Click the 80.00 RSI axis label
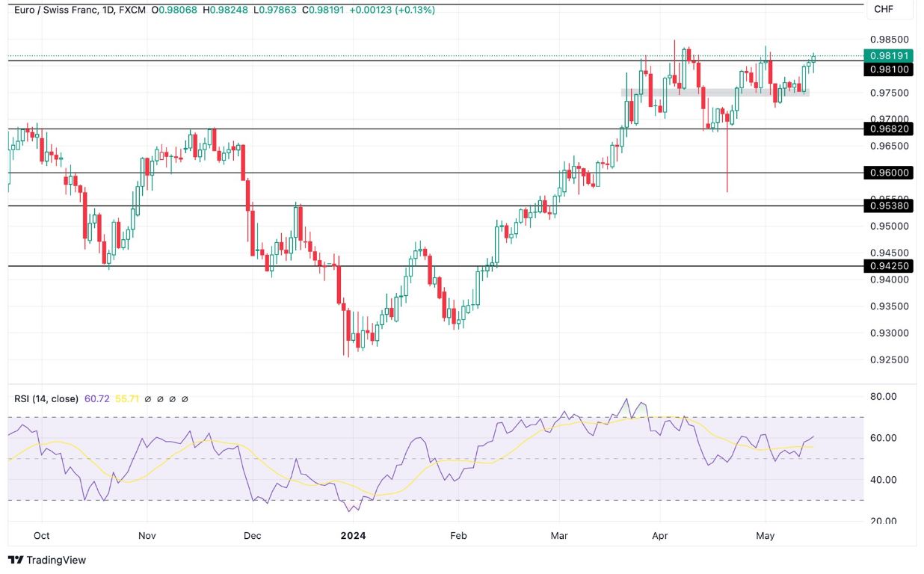 click(883, 396)
